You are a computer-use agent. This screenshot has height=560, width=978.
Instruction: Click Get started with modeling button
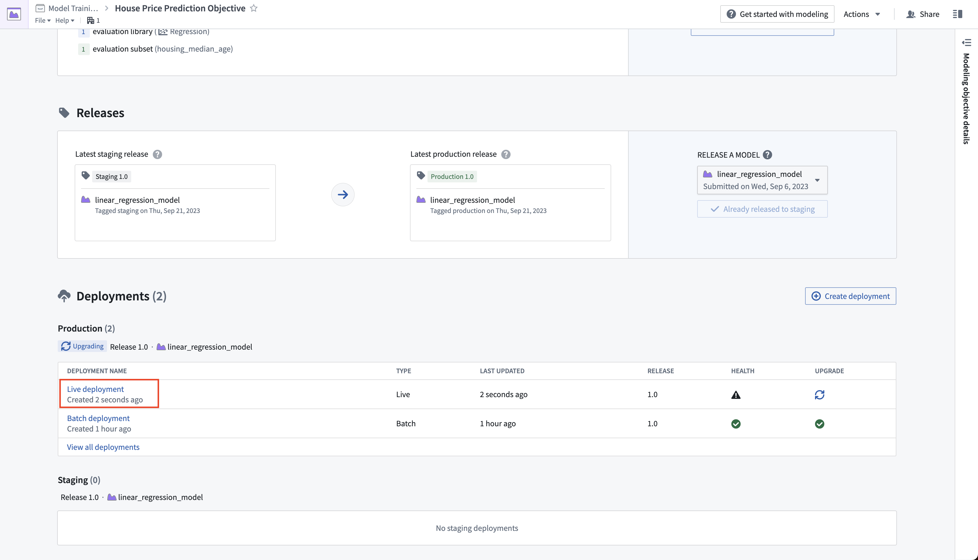pyautogui.click(x=777, y=14)
